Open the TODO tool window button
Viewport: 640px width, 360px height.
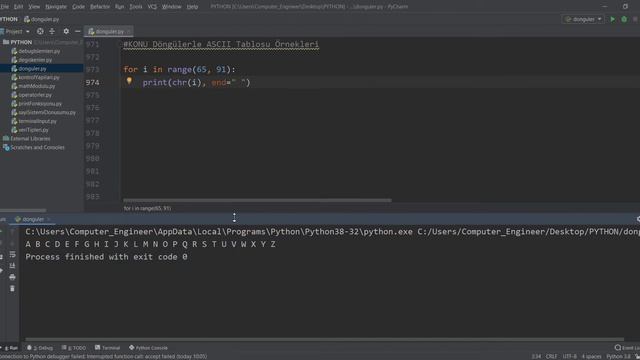74,348
